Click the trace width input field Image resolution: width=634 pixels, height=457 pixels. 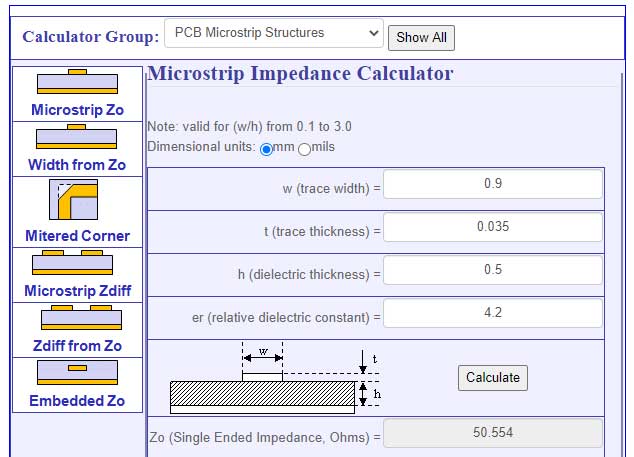[x=493, y=184]
